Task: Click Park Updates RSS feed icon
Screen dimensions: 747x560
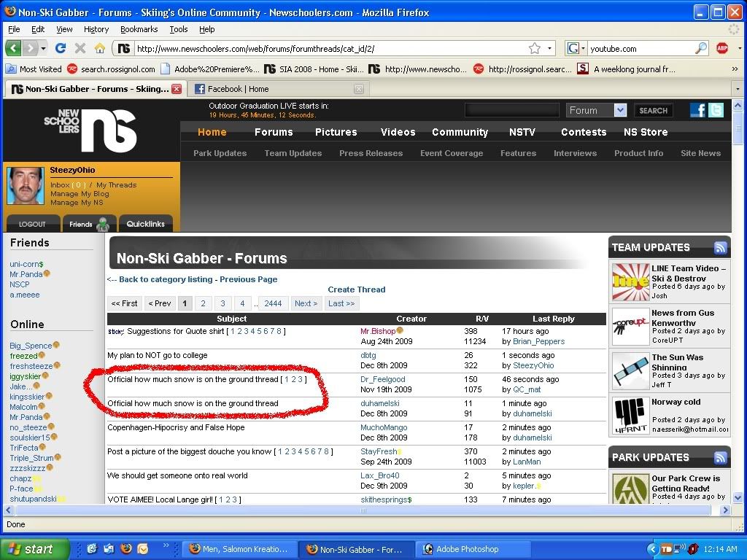Action: tap(720, 457)
